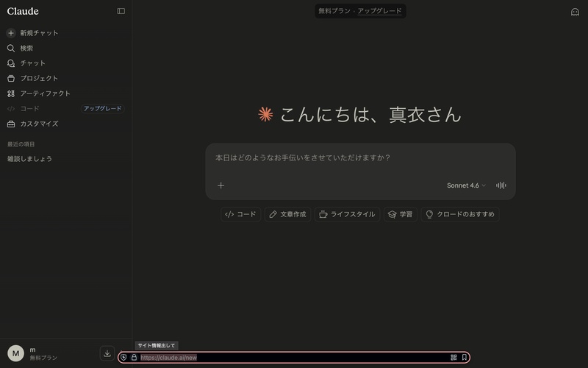Choose the 学習 suggestion chip
The height and width of the screenshot is (368, 588).
[x=401, y=214]
